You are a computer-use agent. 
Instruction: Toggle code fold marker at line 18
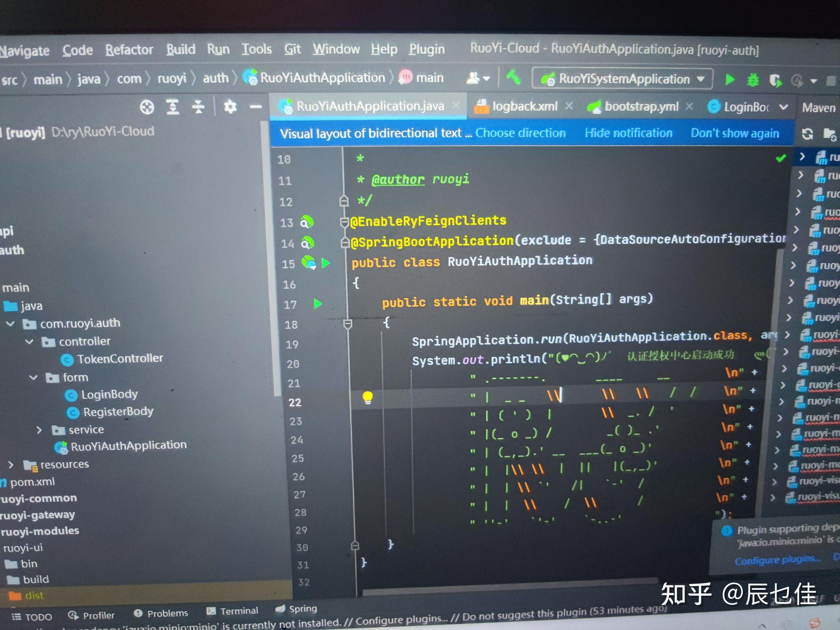click(x=348, y=324)
